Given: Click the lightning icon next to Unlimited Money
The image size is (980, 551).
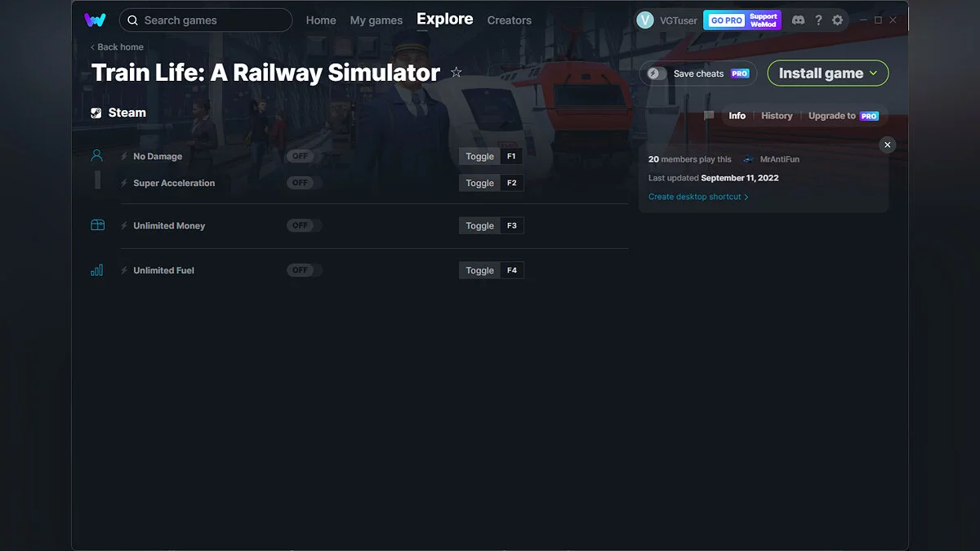Looking at the screenshot, I should coord(124,225).
